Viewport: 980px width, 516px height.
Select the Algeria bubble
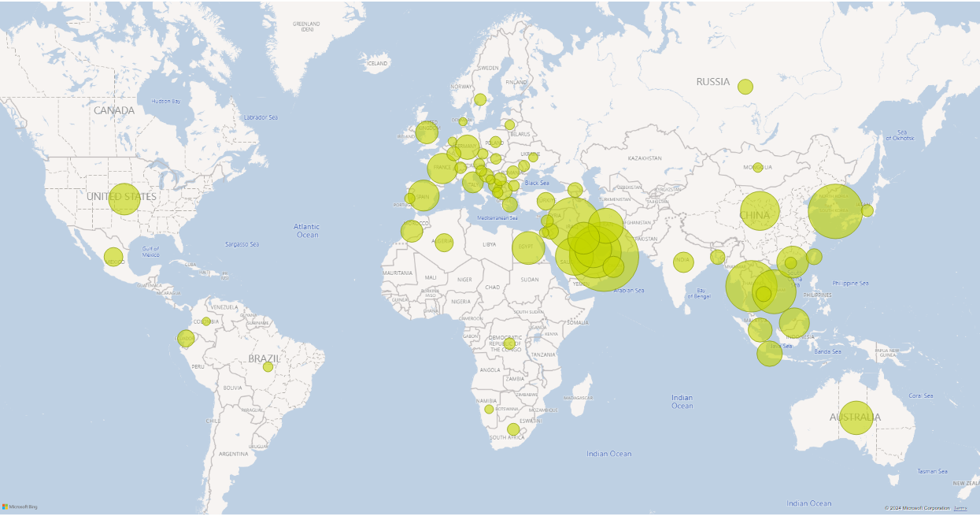tap(444, 243)
